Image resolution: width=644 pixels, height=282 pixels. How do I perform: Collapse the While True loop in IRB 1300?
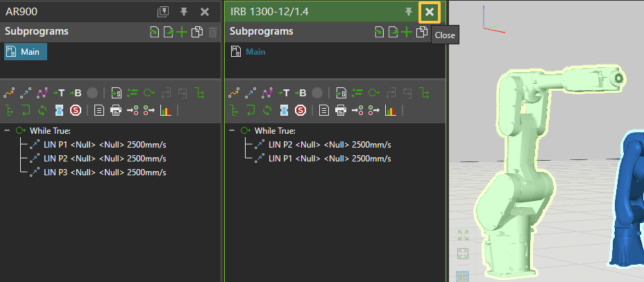(232, 131)
